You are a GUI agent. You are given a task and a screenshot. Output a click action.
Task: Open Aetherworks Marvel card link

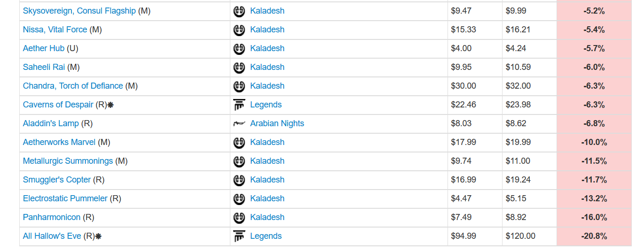pyautogui.click(x=59, y=142)
